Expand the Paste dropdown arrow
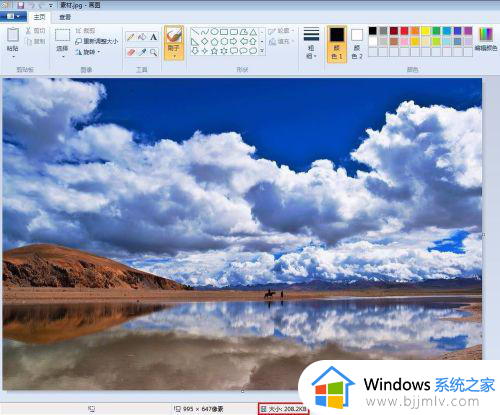 coord(13,56)
